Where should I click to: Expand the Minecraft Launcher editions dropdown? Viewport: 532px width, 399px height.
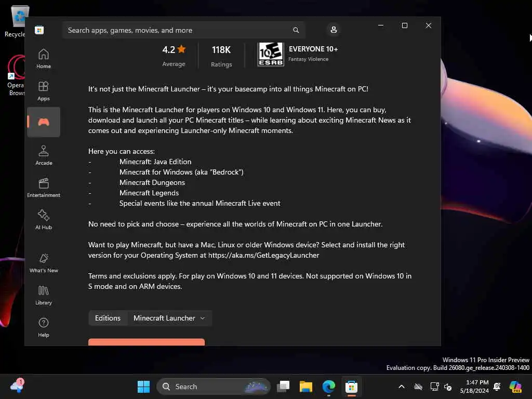169,318
